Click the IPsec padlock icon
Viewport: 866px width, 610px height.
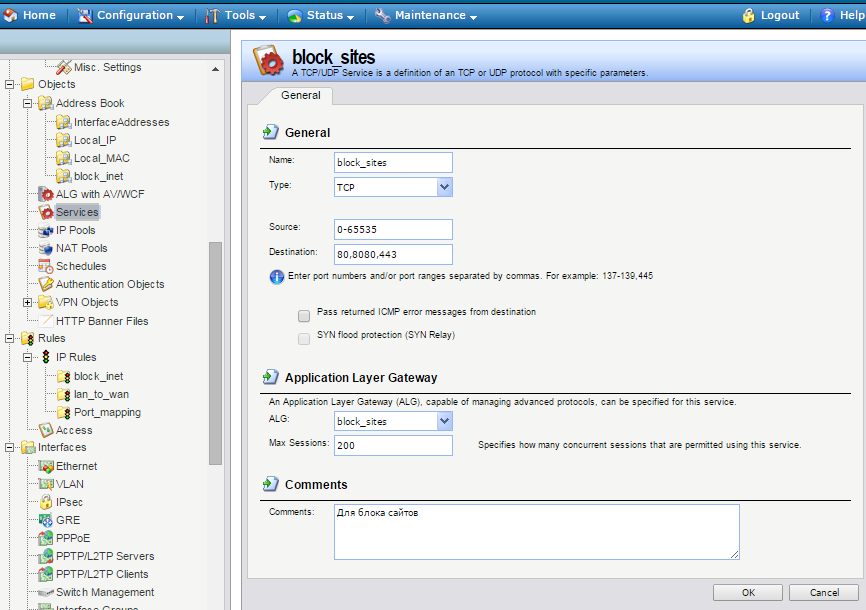[46, 502]
